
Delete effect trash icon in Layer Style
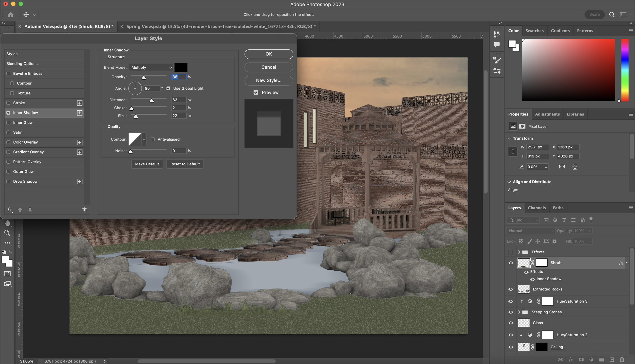coord(85,210)
